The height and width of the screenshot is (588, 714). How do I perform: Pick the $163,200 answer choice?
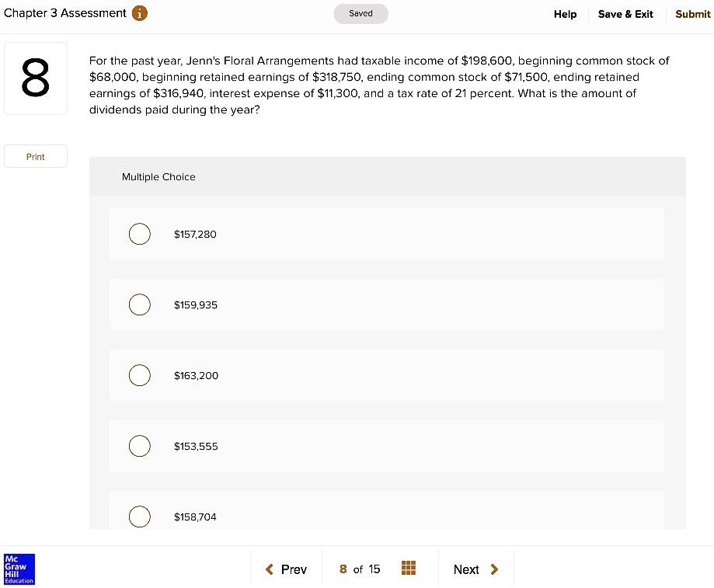[x=140, y=375]
